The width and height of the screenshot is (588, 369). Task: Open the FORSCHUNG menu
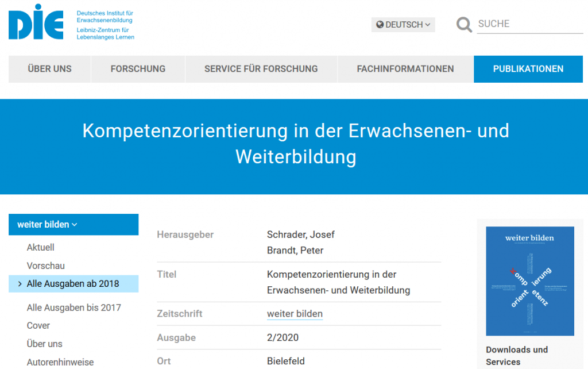(138, 69)
